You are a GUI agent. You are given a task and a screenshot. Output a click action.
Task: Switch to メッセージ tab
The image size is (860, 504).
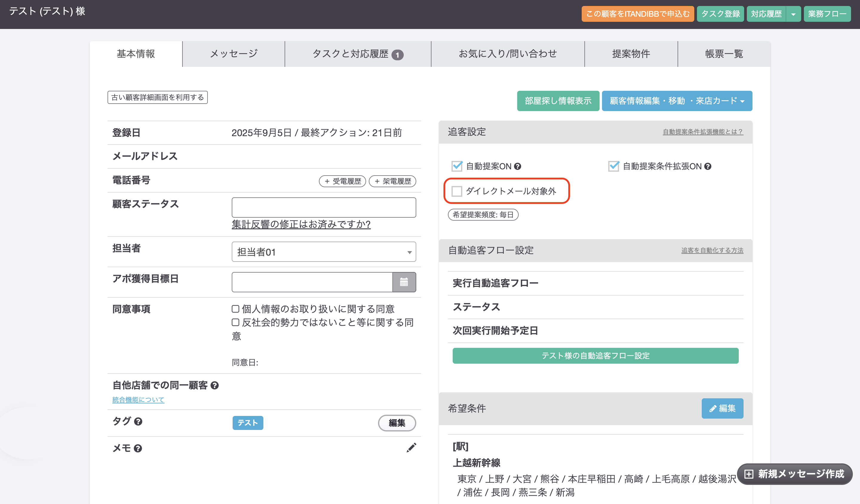(234, 54)
